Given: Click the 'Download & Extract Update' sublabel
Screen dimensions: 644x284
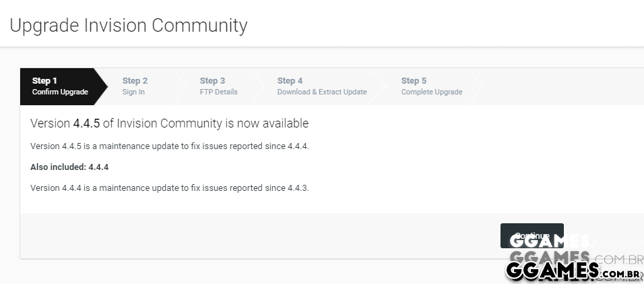Looking at the screenshot, I should (x=321, y=92).
